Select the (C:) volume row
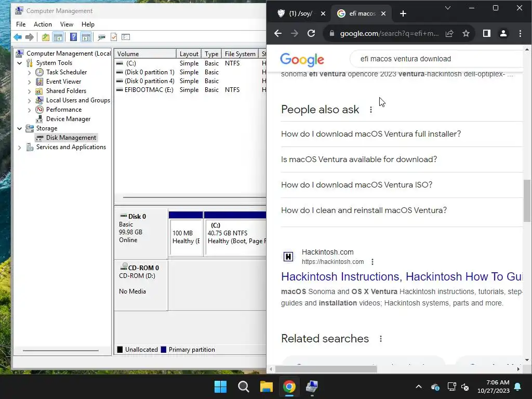The height and width of the screenshot is (399, 532). [x=190, y=63]
